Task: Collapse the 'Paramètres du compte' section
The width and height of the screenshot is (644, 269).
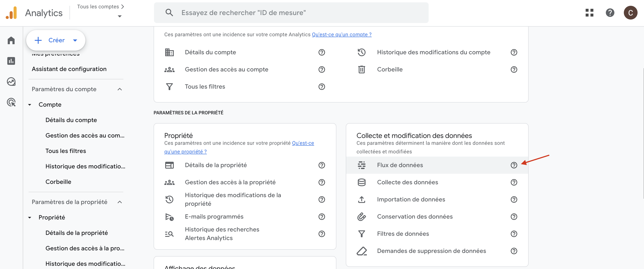Action: click(x=120, y=89)
